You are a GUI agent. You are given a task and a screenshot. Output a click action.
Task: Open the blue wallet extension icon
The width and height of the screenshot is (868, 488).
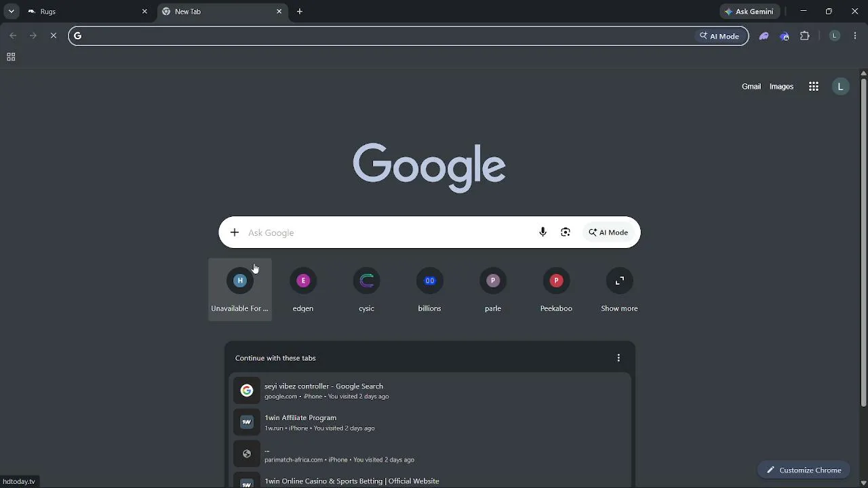pos(785,36)
